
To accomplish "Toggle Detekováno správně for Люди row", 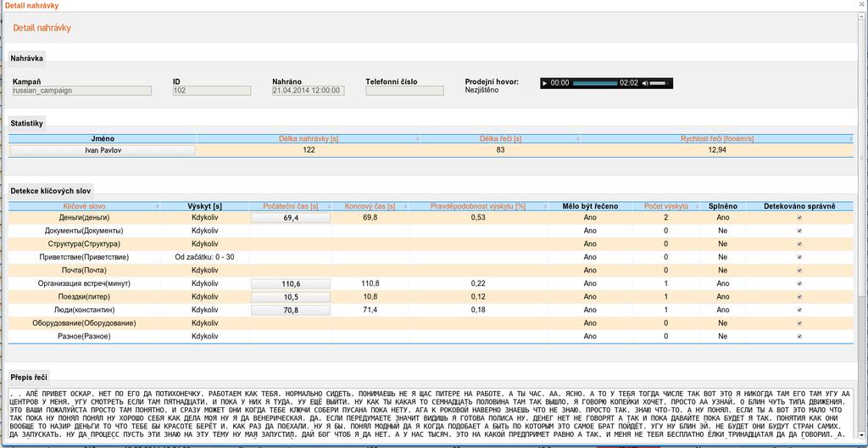I will pos(799,310).
